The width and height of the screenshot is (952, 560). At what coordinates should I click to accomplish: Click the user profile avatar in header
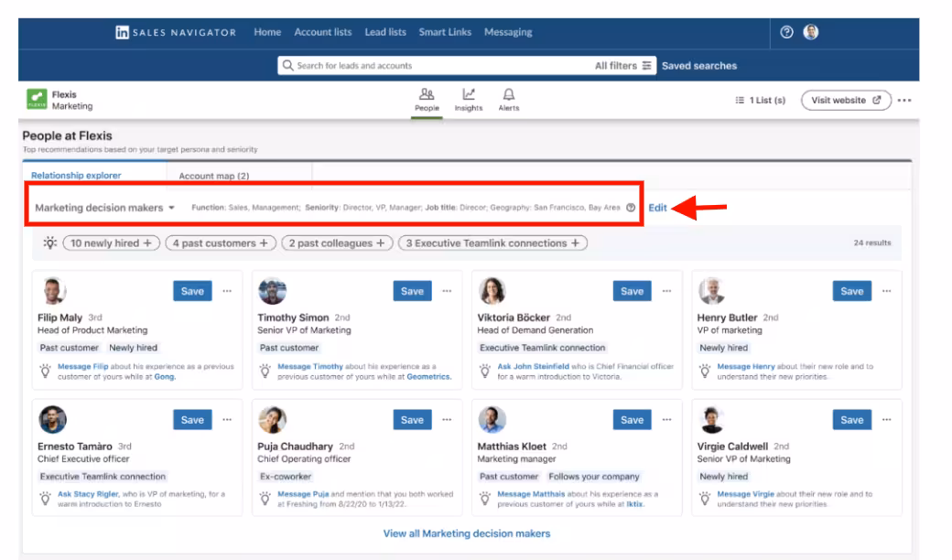pos(811,32)
